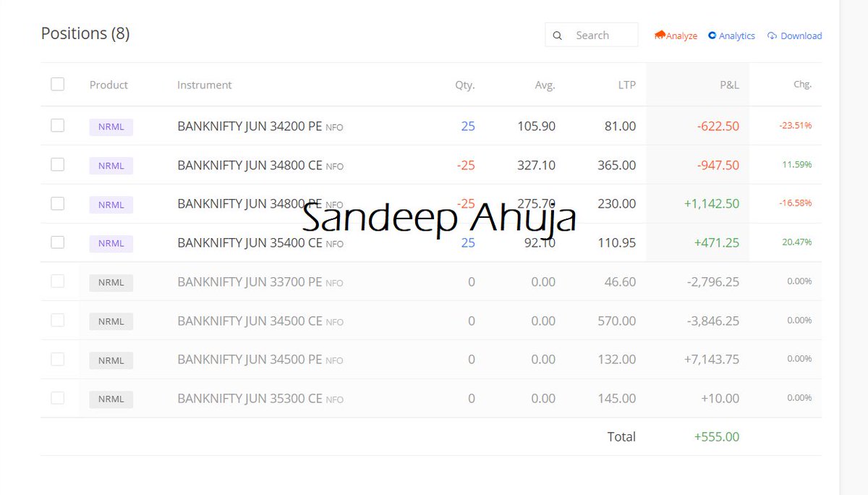The image size is (868, 495).
Task: Sort positions by the Qty column header
Action: coord(464,85)
